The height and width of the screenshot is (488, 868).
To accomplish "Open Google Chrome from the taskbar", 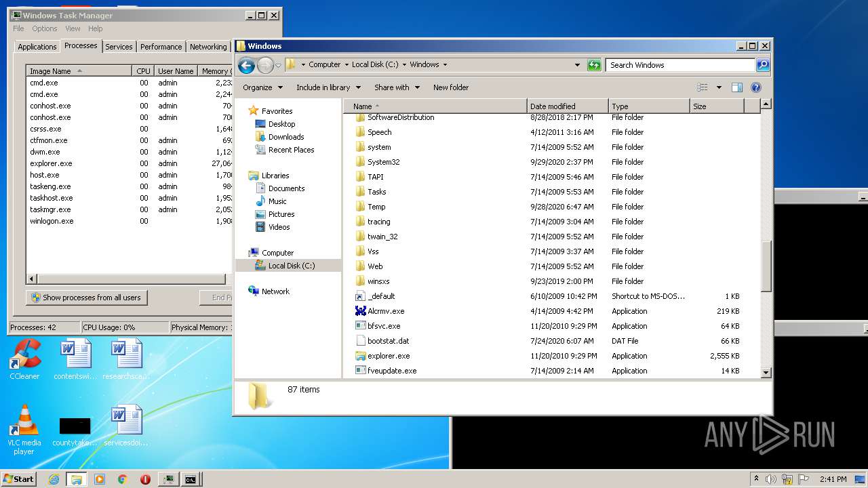I will click(x=122, y=479).
